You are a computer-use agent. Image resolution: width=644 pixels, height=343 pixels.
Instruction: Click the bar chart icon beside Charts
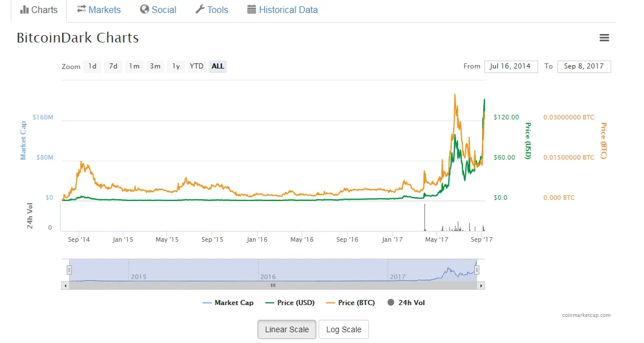click(24, 10)
